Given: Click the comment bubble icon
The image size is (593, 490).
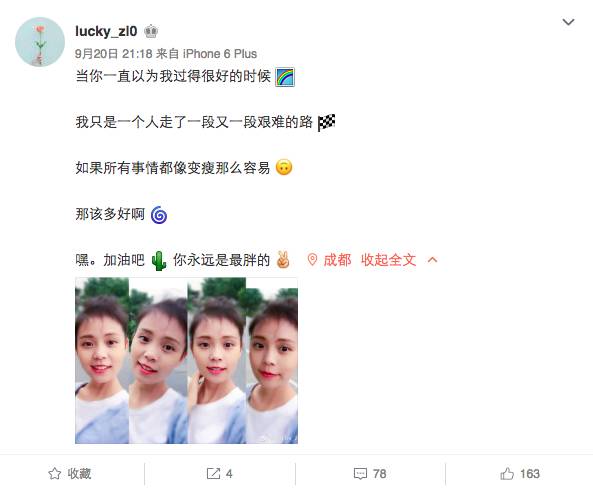Looking at the screenshot, I should click(x=360, y=474).
